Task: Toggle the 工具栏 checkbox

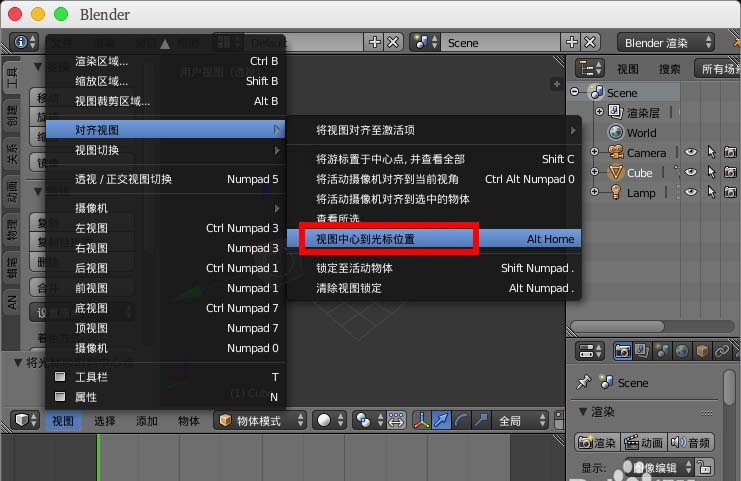Action: click(60, 377)
